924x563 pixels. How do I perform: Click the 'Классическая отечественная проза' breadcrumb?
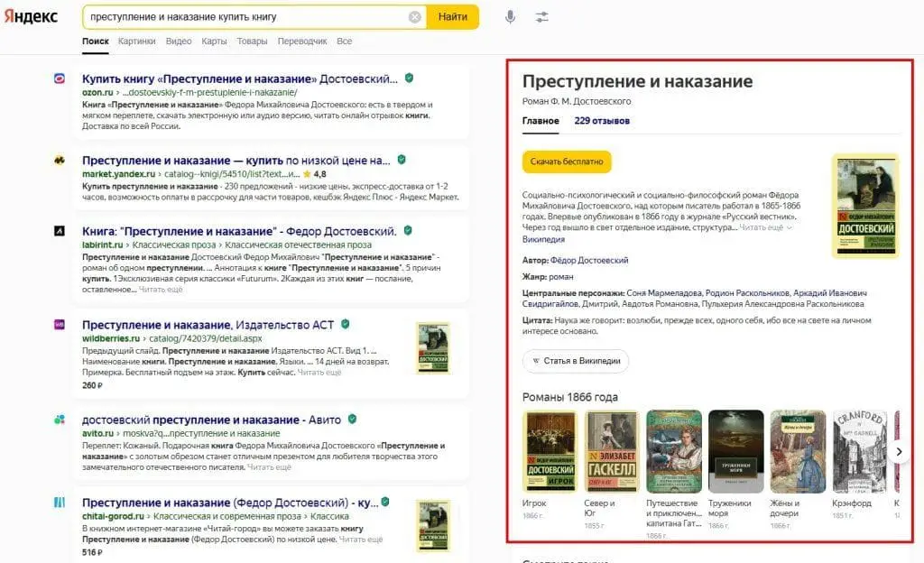tap(298, 245)
